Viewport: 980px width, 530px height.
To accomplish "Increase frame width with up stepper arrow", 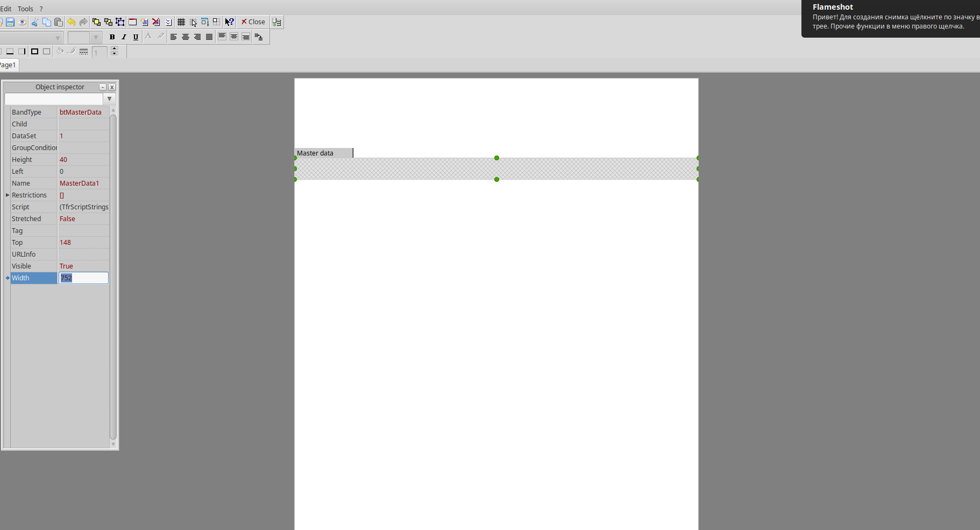I will point(114,49).
